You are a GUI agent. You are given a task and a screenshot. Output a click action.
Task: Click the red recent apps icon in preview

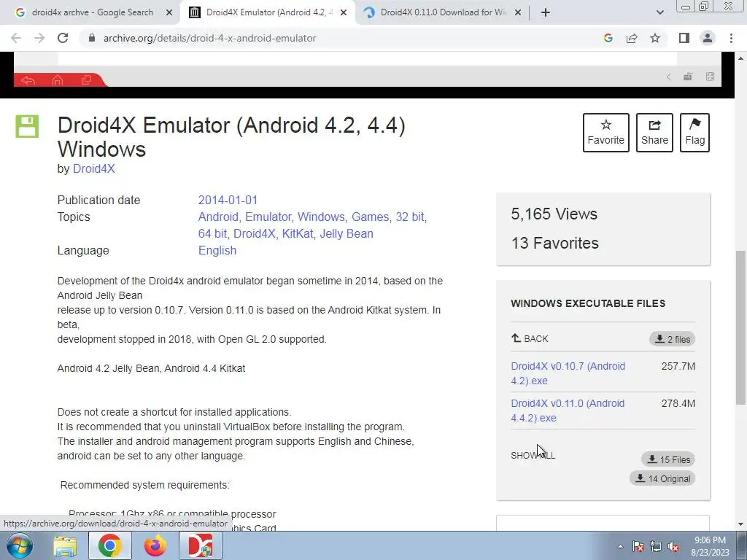86,80
